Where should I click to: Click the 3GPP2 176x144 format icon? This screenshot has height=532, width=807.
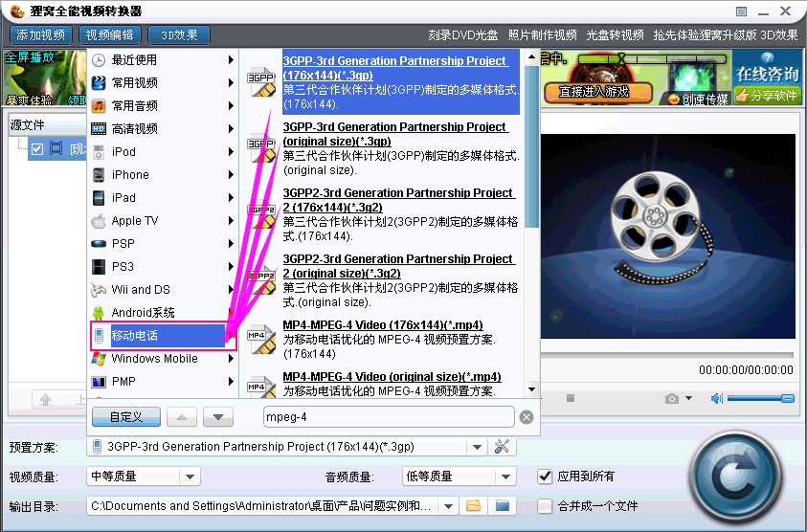pyautogui.click(x=262, y=214)
